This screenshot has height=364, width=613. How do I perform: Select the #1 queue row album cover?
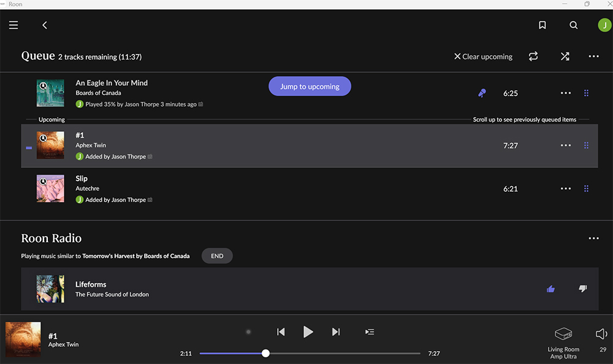(50, 145)
